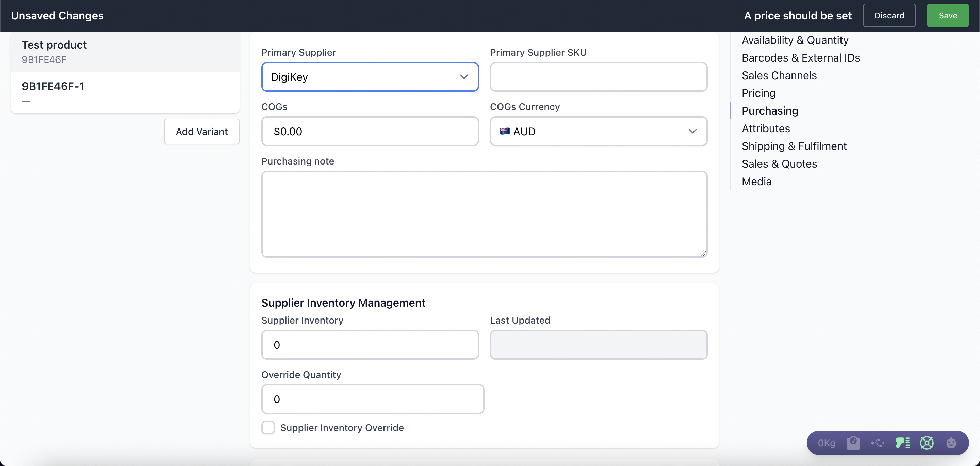Click the green crosshair target icon

click(927, 443)
